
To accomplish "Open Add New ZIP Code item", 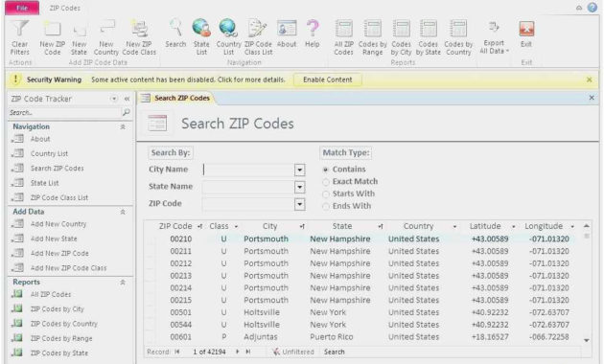I will click(x=59, y=253).
